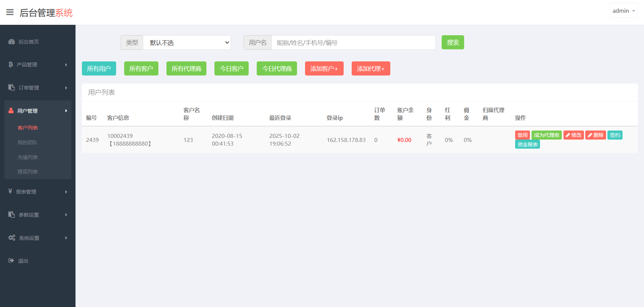Click the yen icon beside 报表管理

click(10, 191)
